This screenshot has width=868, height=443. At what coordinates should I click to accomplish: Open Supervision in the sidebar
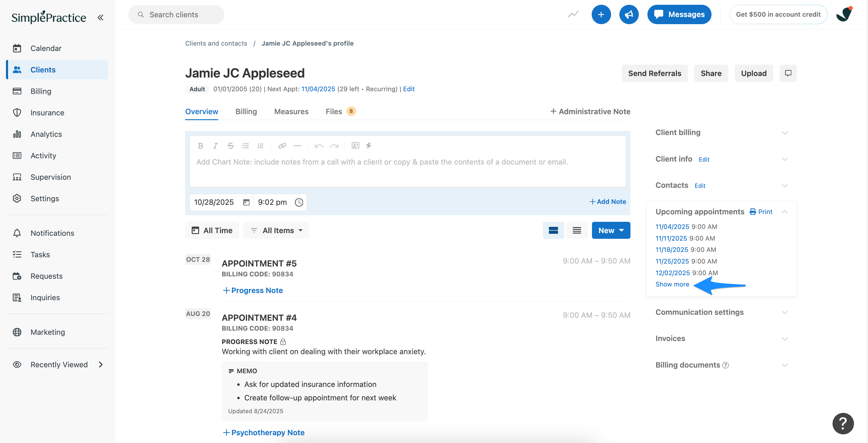[x=57, y=177]
